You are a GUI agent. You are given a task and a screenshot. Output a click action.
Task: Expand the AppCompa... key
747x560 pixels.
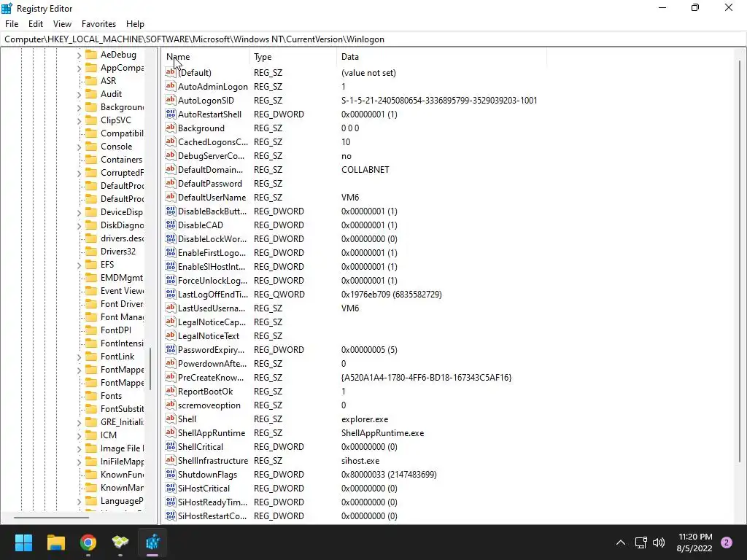tap(79, 68)
